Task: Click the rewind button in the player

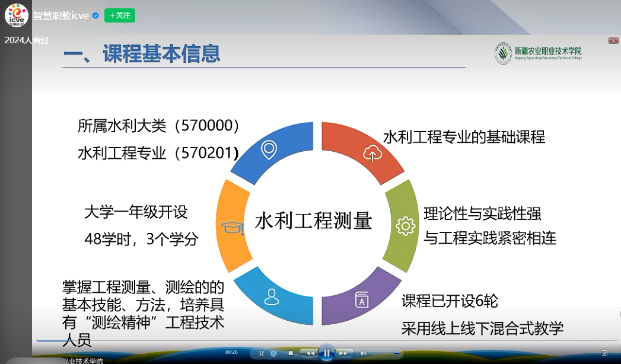Action: (309, 353)
